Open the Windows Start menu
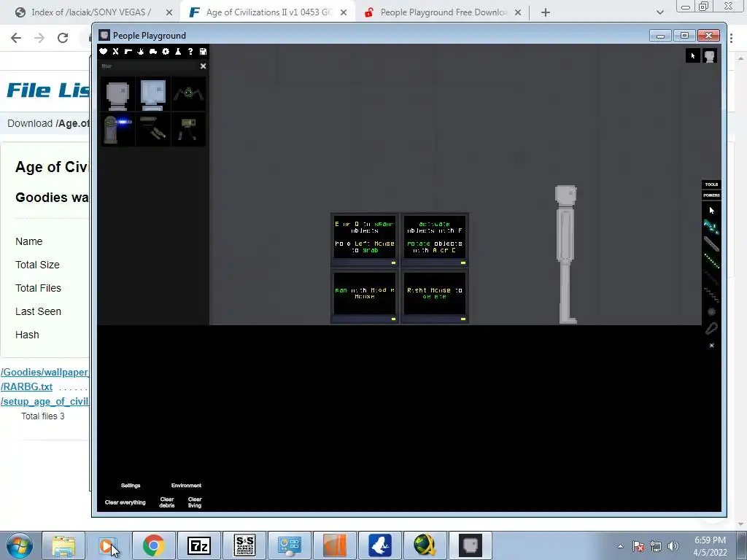The width and height of the screenshot is (747, 560). (20, 545)
